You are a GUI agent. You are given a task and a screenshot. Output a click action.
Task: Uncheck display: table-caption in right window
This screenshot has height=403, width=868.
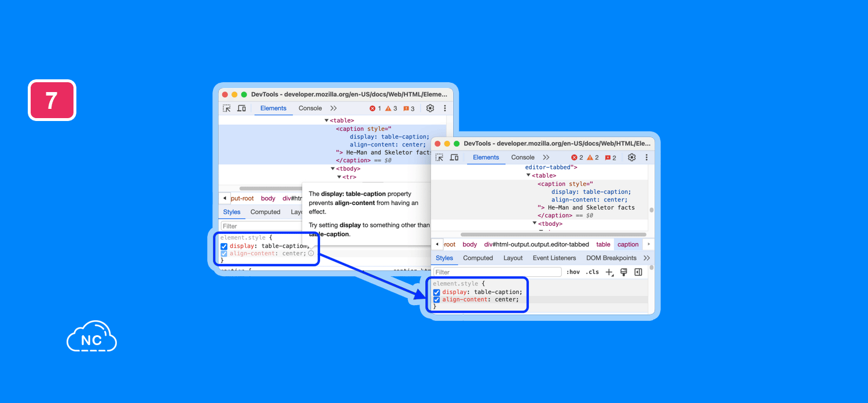tap(437, 292)
